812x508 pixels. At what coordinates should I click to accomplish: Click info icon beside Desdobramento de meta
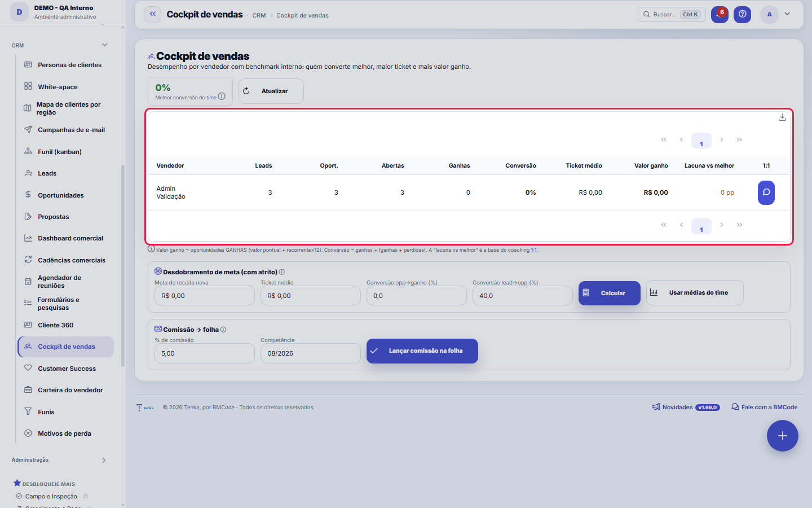(x=282, y=272)
